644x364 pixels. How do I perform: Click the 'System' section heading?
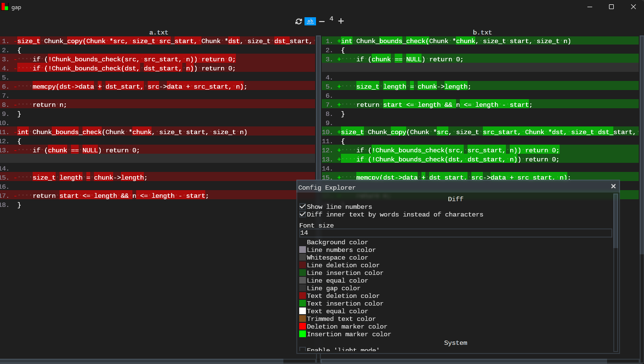pyautogui.click(x=456, y=343)
